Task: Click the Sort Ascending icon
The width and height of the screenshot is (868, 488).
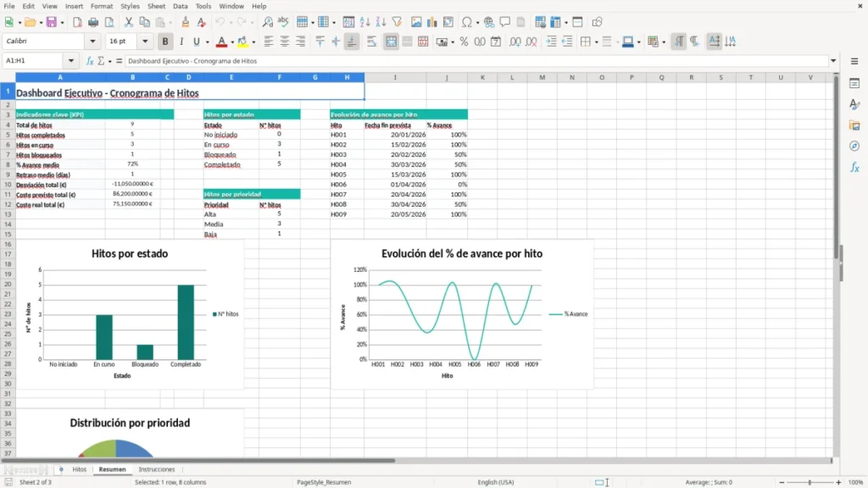Action: click(x=364, y=22)
